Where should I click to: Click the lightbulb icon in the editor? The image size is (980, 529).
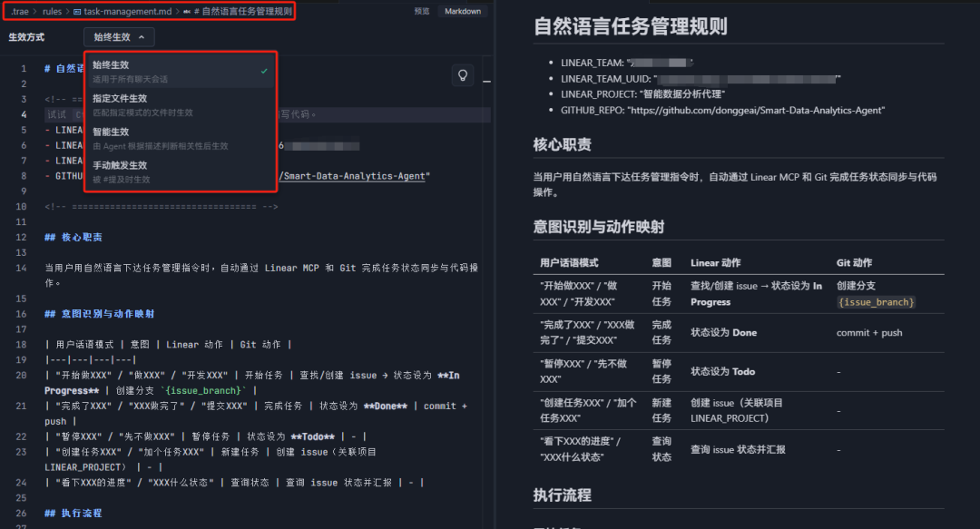click(x=463, y=75)
